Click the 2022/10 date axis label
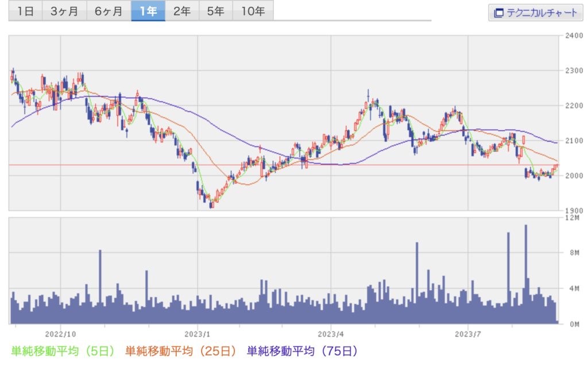588x371 pixels. coord(60,333)
